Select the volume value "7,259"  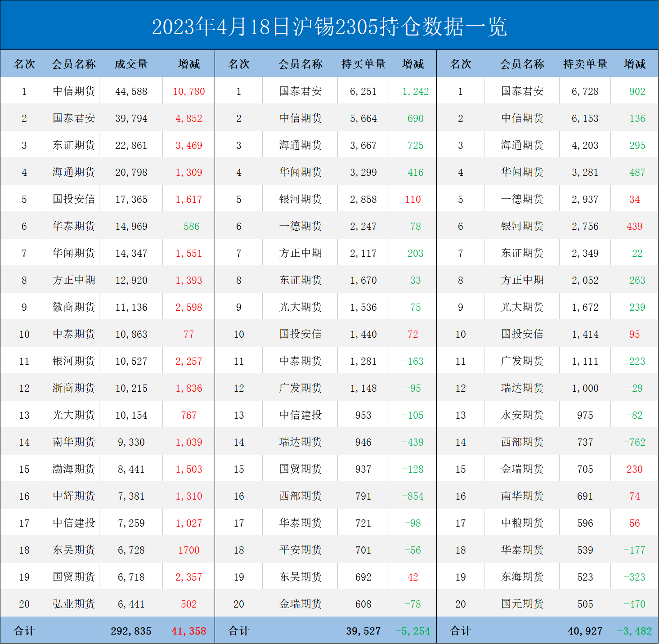pos(131,523)
